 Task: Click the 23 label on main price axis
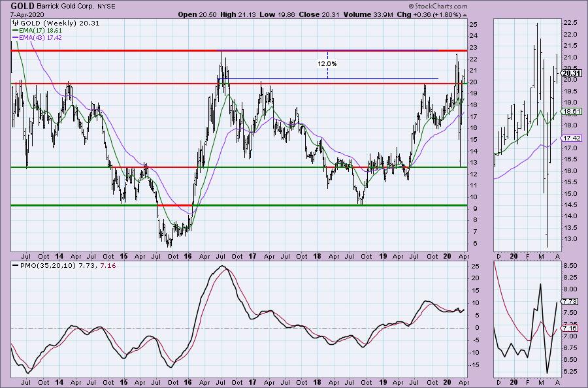pos(474,48)
